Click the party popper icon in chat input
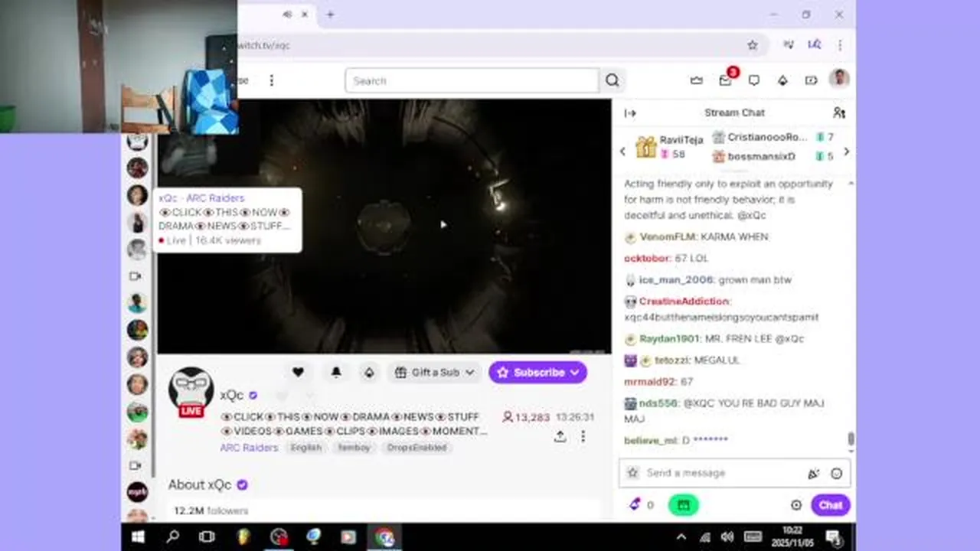 813,474
